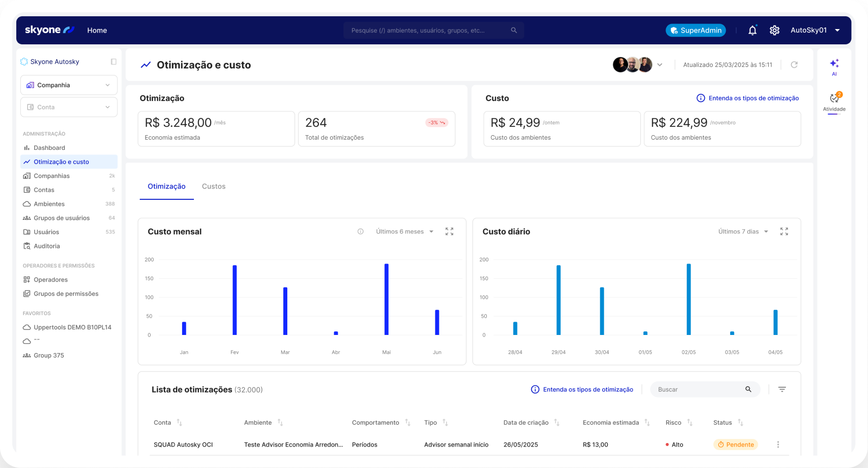The image size is (868, 468).
Task: Go to Ambientes in sidebar
Action: coord(49,204)
